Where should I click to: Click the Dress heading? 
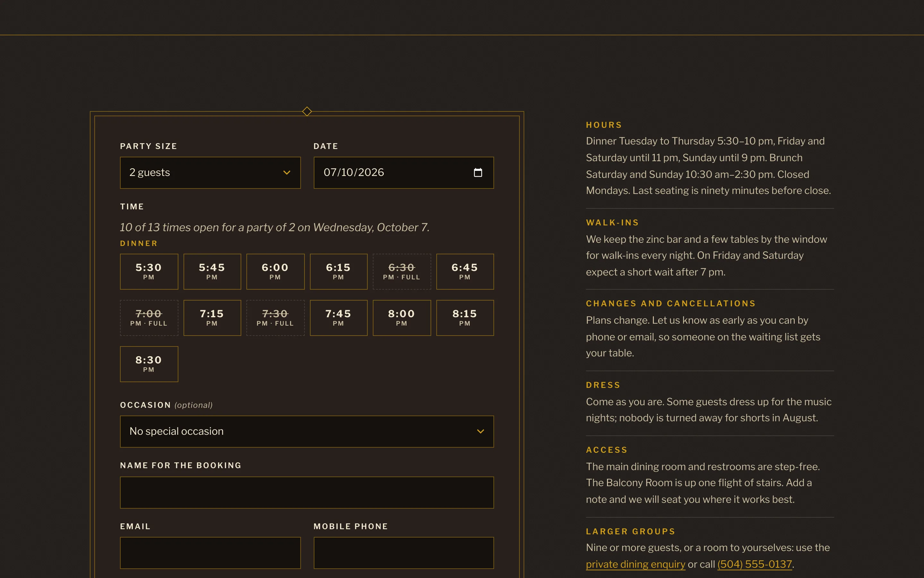603,385
